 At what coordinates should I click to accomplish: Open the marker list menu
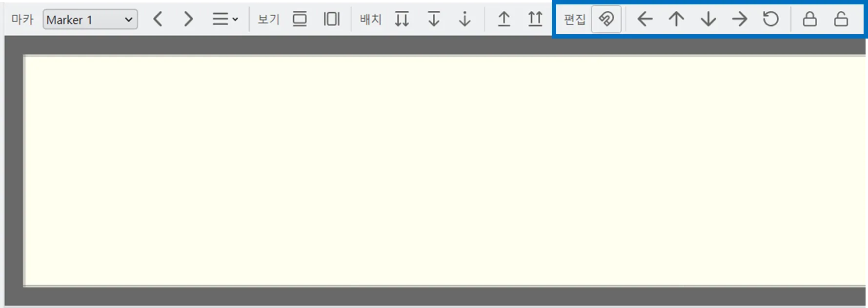[225, 20]
